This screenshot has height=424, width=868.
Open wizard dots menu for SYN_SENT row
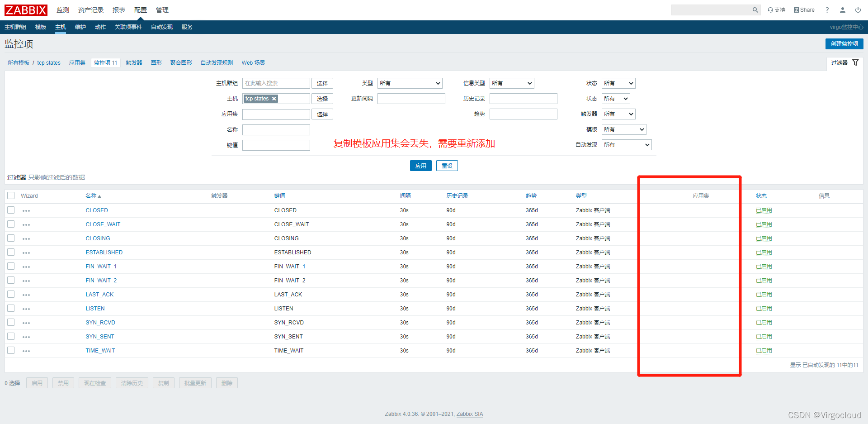(x=26, y=337)
